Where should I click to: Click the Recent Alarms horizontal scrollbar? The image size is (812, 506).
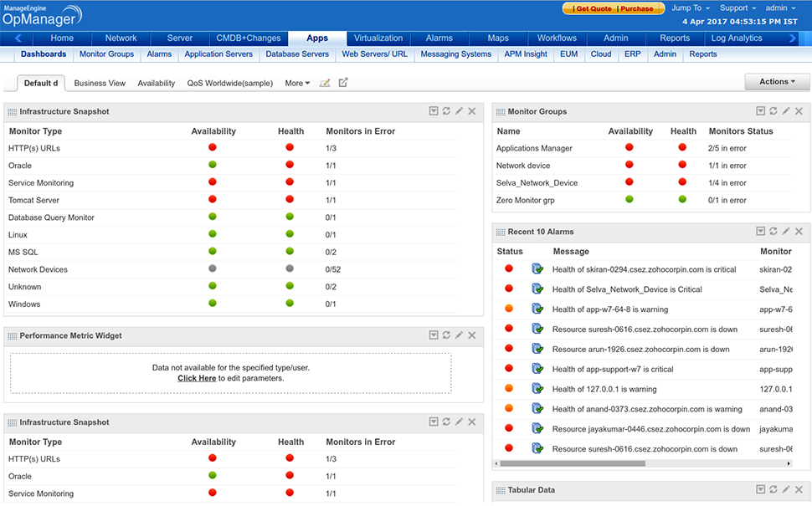coord(573,463)
